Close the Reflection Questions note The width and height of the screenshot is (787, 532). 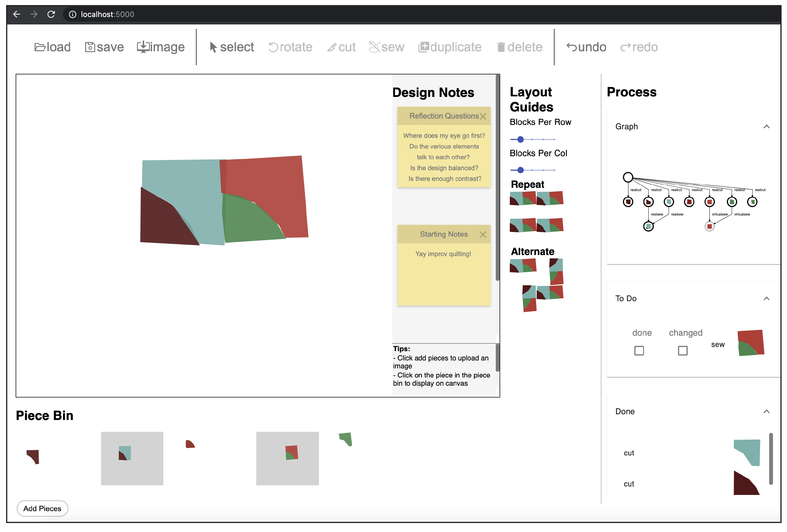pos(483,116)
